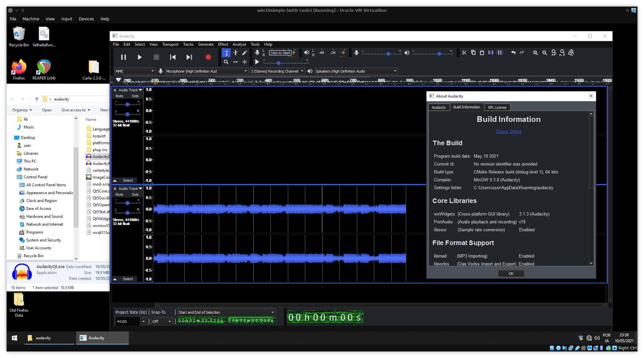
Task: Open the Recording Channels dropdown
Action: (277, 71)
